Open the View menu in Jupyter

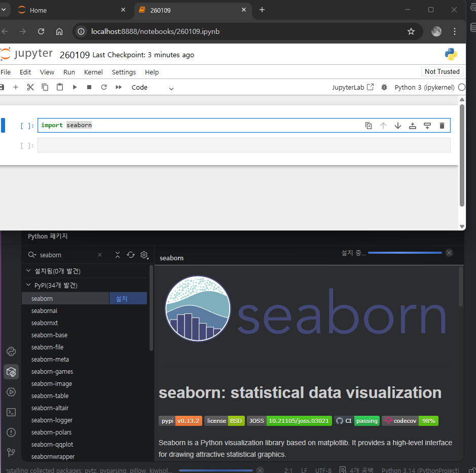pos(47,72)
